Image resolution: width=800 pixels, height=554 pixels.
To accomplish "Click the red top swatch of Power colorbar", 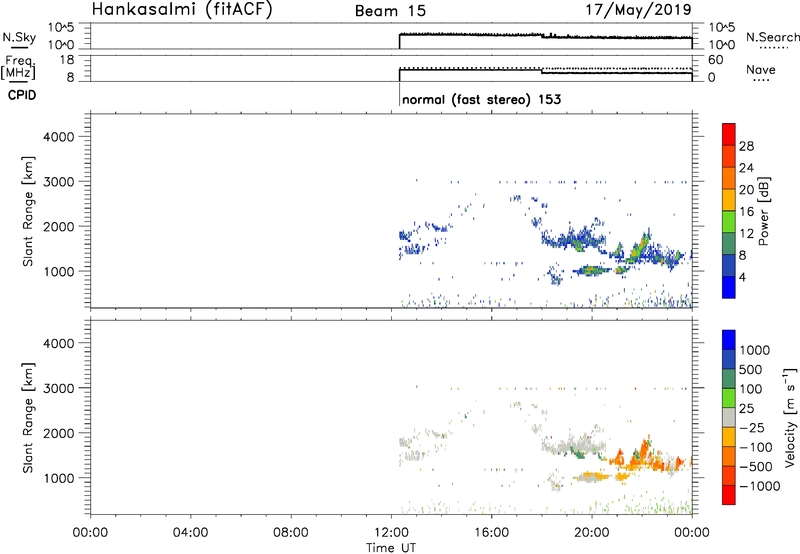I will pyautogui.click(x=729, y=134).
